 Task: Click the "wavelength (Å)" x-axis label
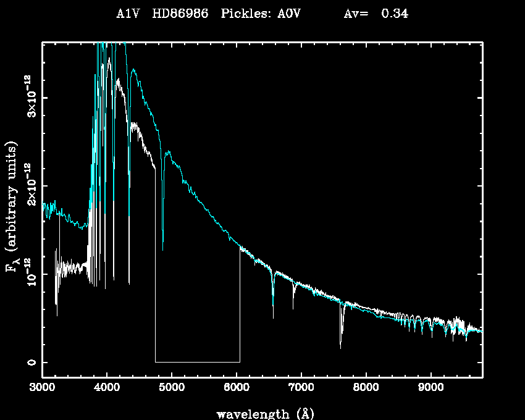262,413
